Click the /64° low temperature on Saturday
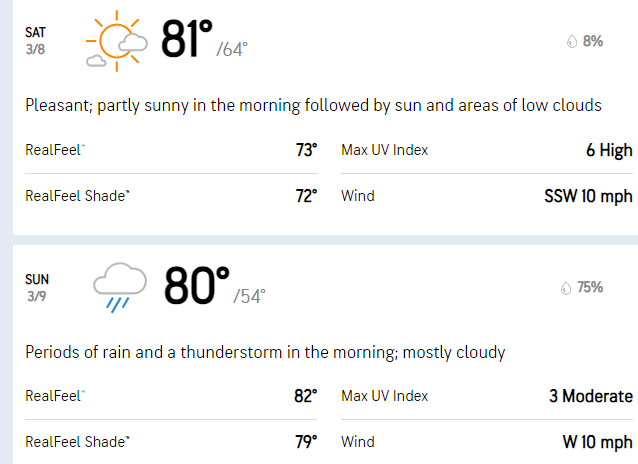The image size is (638, 464). (232, 50)
